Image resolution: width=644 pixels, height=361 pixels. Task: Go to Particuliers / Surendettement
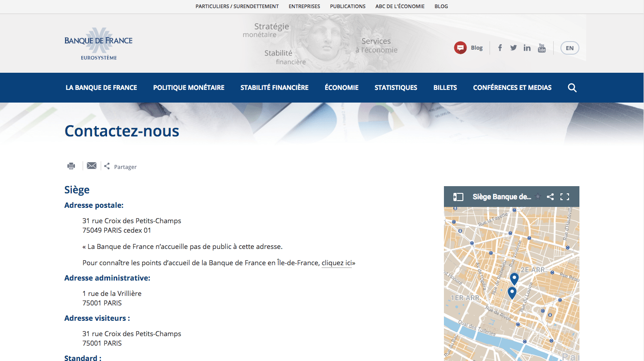pos(237,6)
